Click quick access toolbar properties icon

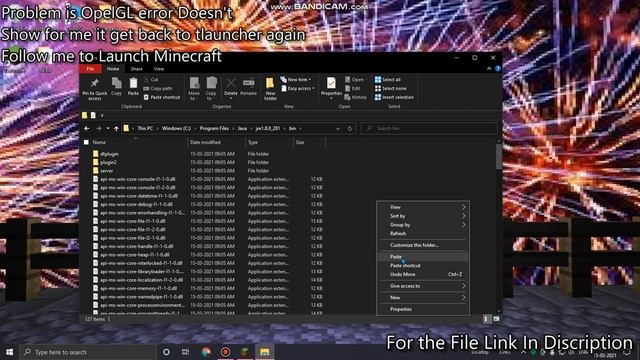tap(93, 116)
